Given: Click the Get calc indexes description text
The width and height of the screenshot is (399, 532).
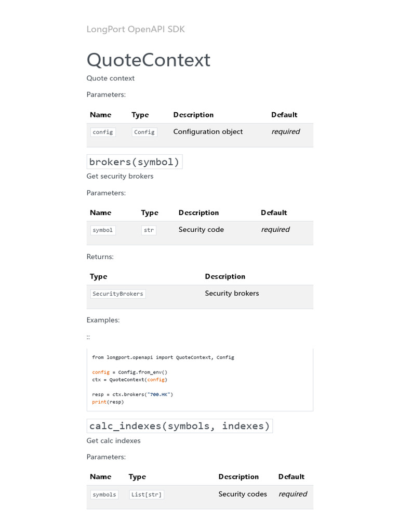Looking at the screenshot, I should coord(113,441).
